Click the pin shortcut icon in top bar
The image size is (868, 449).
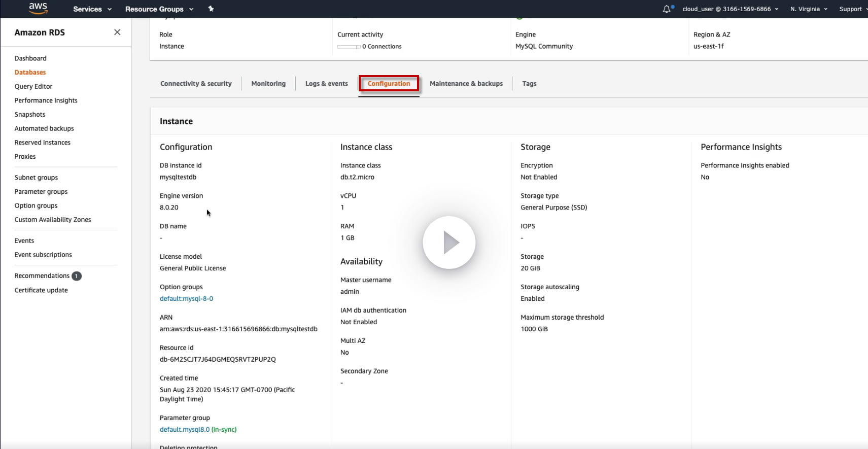(x=211, y=9)
